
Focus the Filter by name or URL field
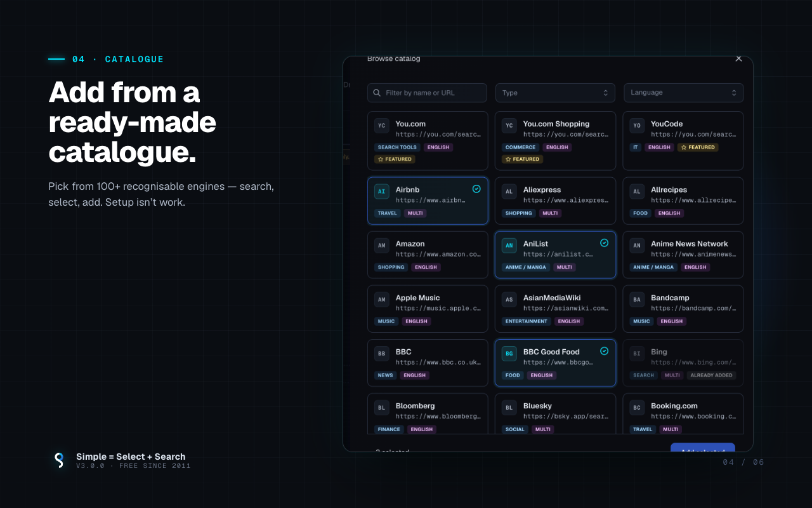click(427, 93)
